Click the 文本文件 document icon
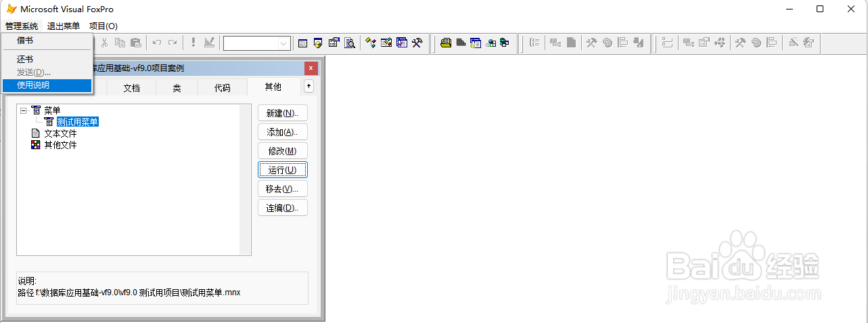This screenshot has height=323, width=868. tap(36, 133)
